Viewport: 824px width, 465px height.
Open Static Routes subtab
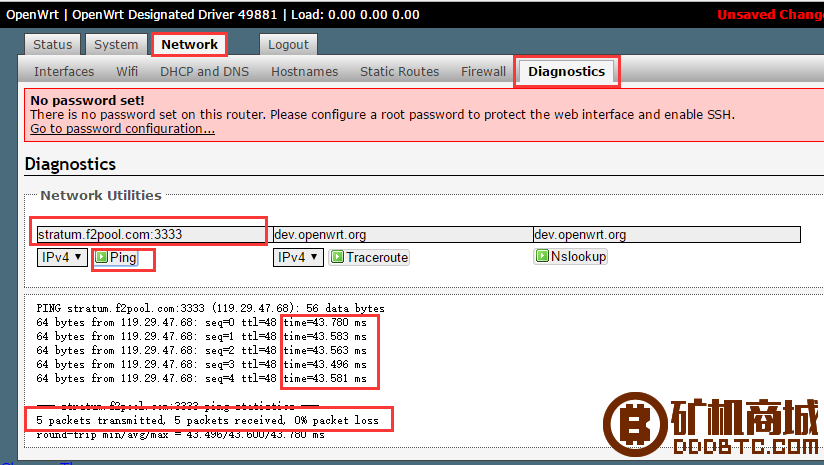[399, 71]
